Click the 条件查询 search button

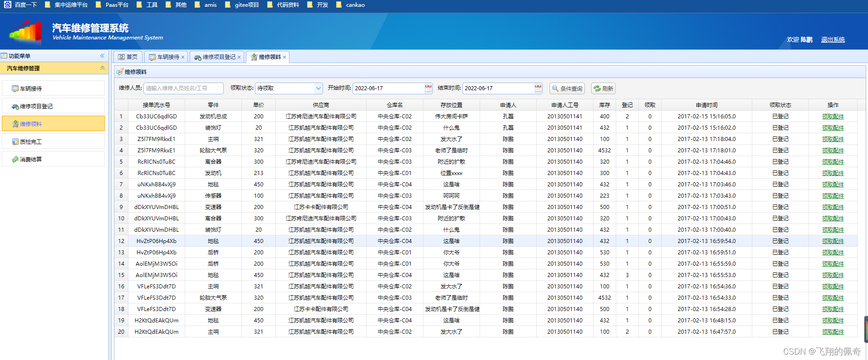[x=567, y=88]
